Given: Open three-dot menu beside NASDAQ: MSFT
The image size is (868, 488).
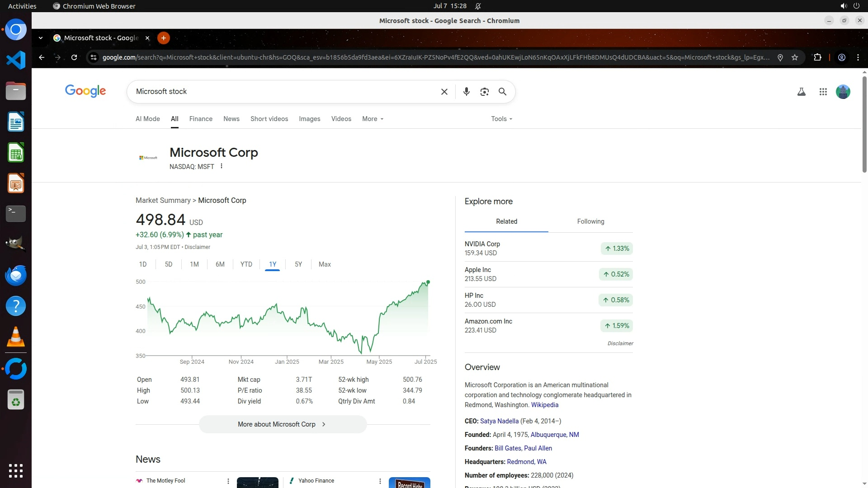Looking at the screenshot, I should [222, 166].
